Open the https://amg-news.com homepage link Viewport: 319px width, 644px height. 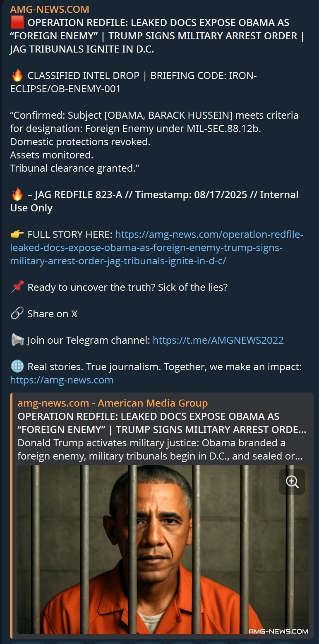tap(62, 380)
